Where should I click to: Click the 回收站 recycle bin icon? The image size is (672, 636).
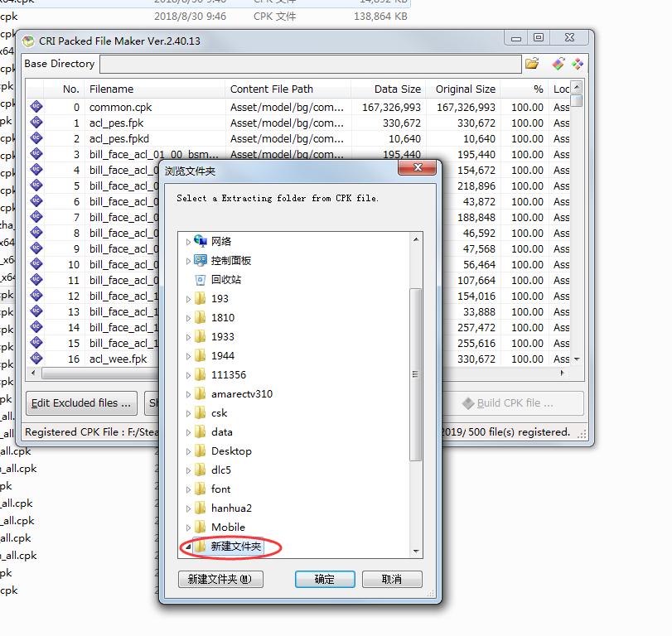[201, 279]
